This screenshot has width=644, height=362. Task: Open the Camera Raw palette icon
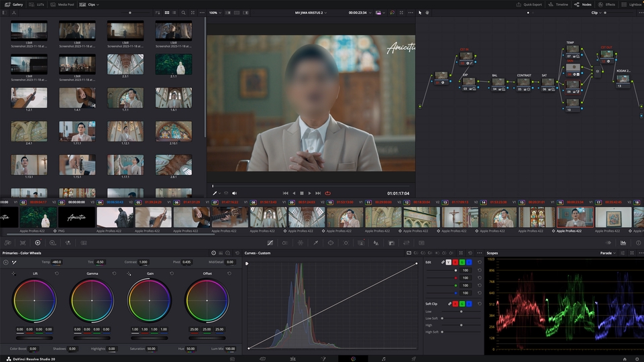click(8, 243)
